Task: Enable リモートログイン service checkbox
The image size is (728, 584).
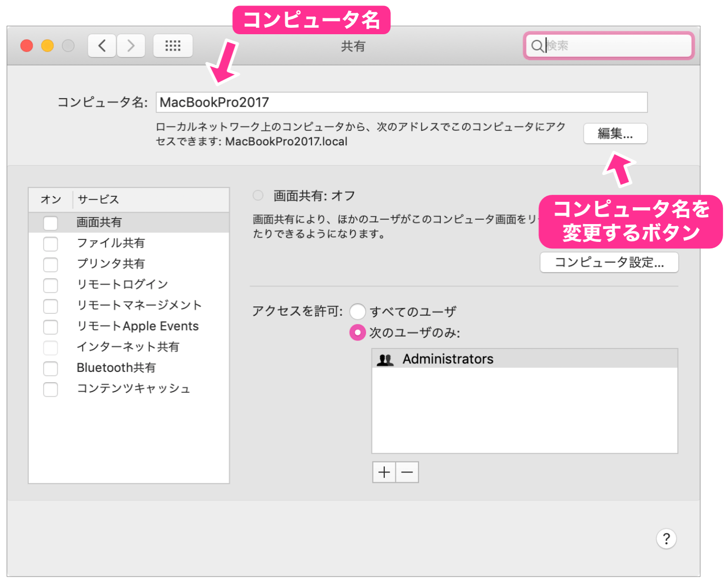Action: pyautogui.click(x=51, y=285)
